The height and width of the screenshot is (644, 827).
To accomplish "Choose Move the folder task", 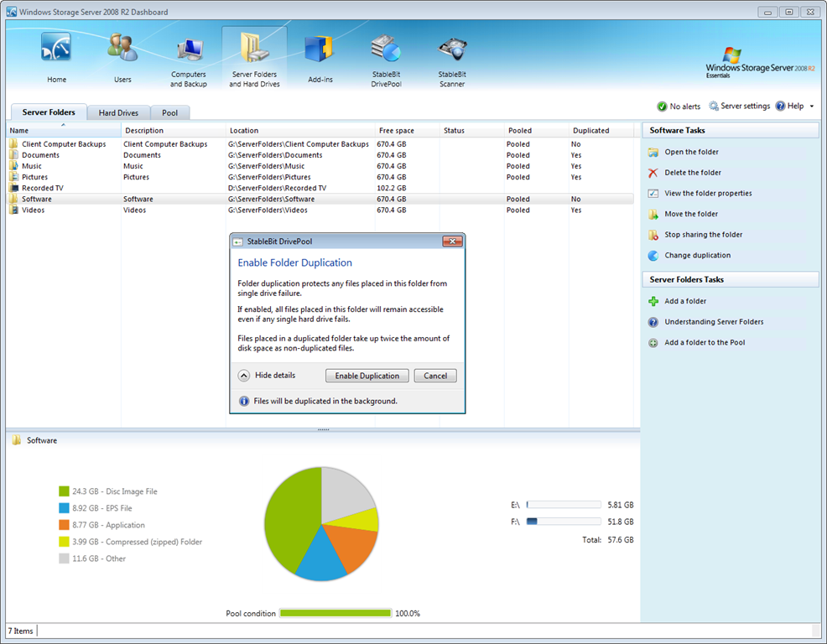I will 691,214.
